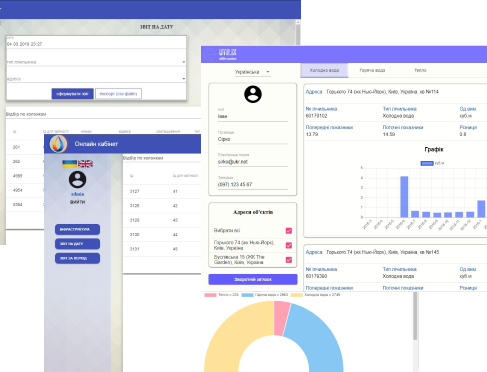Toggle the blue chart legend marker
The width and height of the screenshot is (487, 372).
pyautogui.click(x=427, y=163)
